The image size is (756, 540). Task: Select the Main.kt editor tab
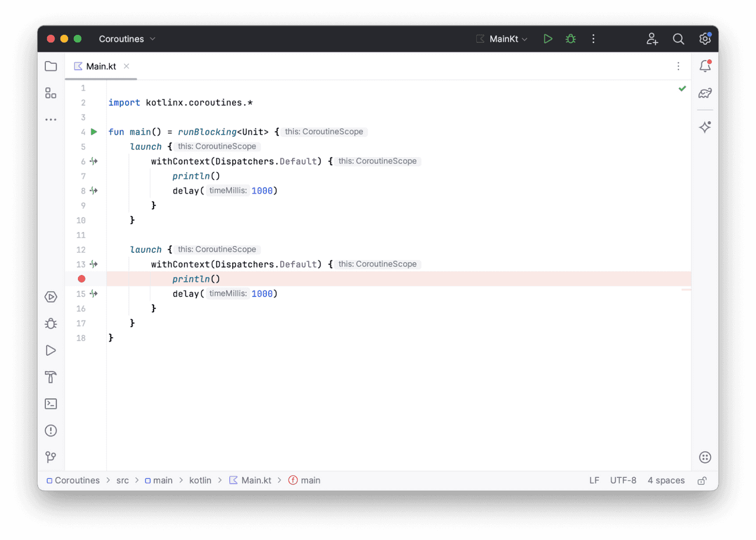pos(101,66)
